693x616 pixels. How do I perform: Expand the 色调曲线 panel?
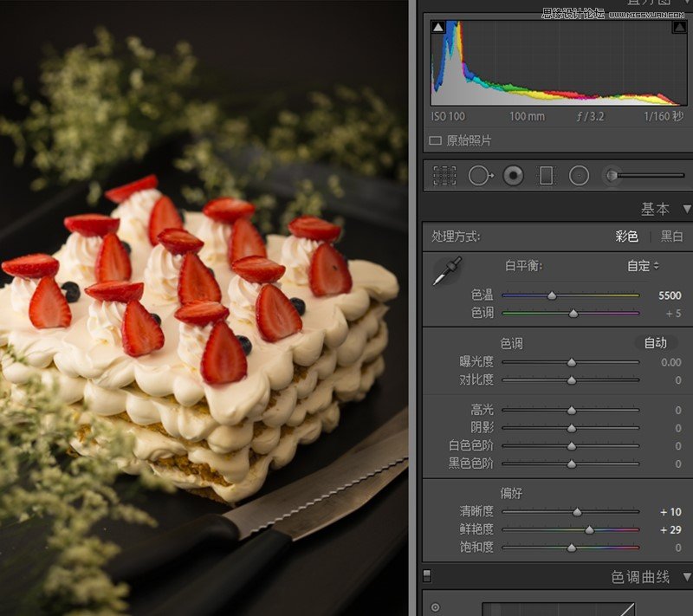[687, 576]
